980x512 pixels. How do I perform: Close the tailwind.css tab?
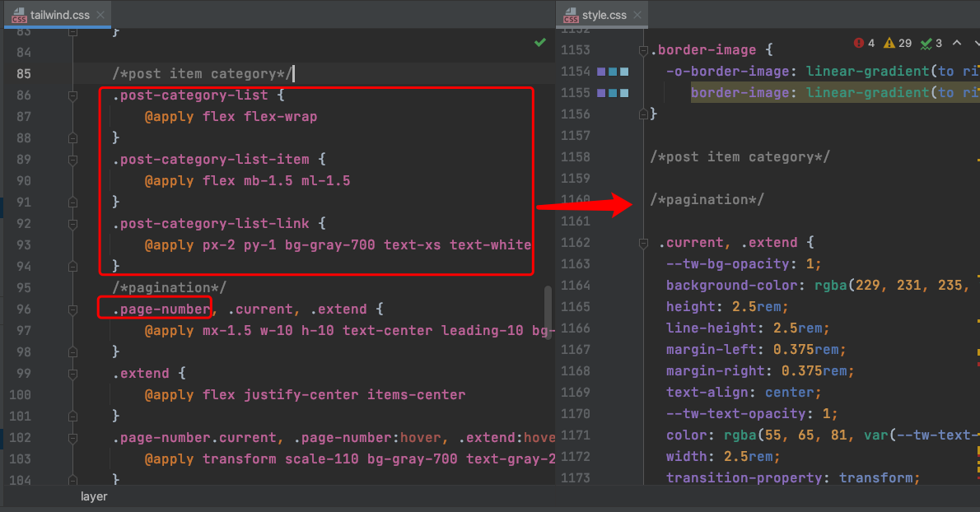tap(100, 15)
